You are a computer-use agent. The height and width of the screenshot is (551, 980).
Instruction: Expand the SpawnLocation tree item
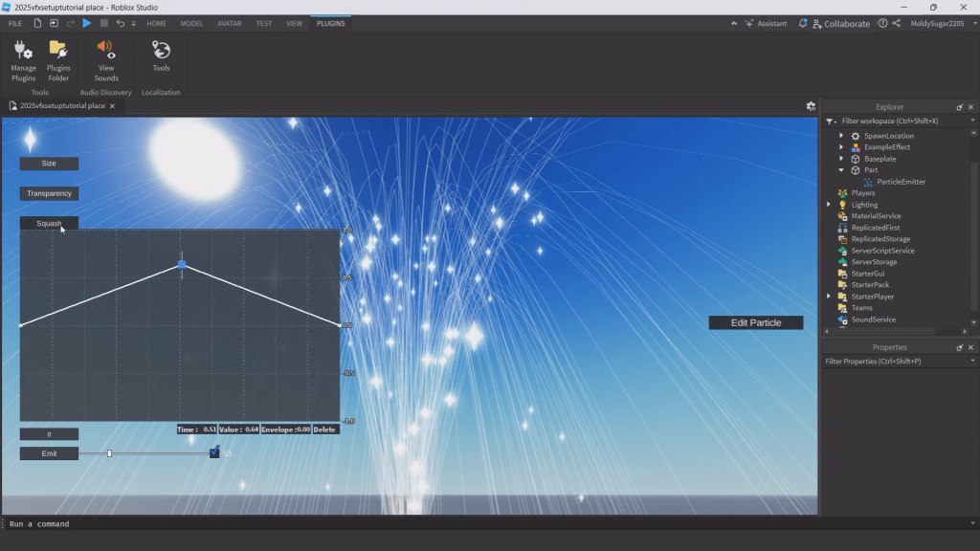[841, 136]
